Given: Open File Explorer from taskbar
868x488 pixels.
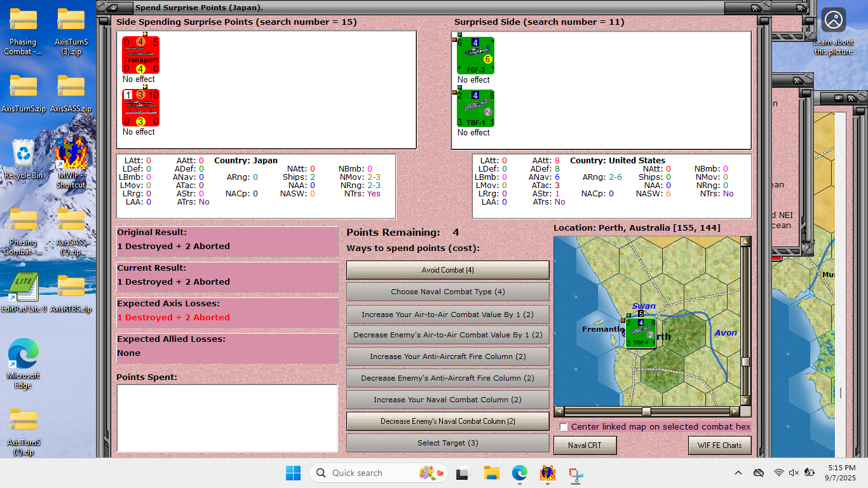Looking at the screenshot, I should (x=491, y=473).
